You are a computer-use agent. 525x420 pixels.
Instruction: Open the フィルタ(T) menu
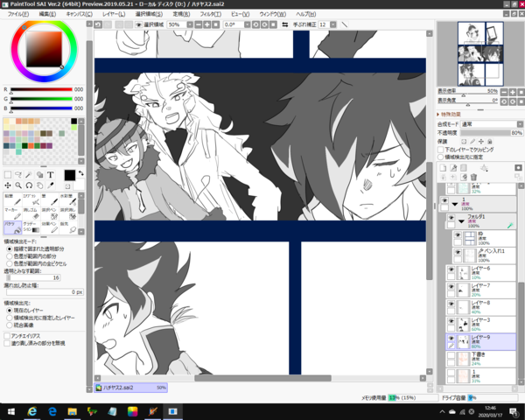point(211,14)
